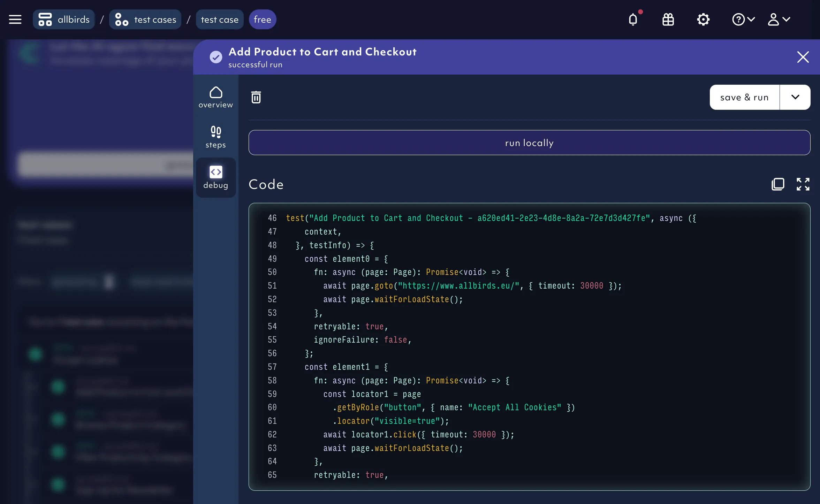Close the test case panel
Image resolution: width=820 pixels, height=504 pixels.
click(x=803, y=57)
